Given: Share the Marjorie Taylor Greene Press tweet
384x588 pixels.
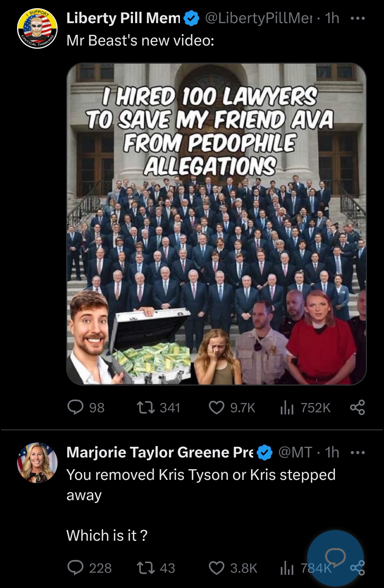Looking at the screenshot, I should [357, 568].
